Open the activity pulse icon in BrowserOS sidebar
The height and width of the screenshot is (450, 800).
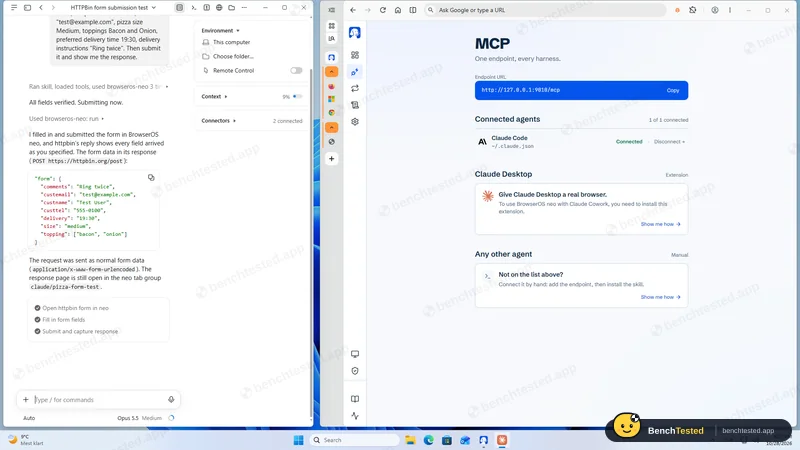[x=355, y=416]
